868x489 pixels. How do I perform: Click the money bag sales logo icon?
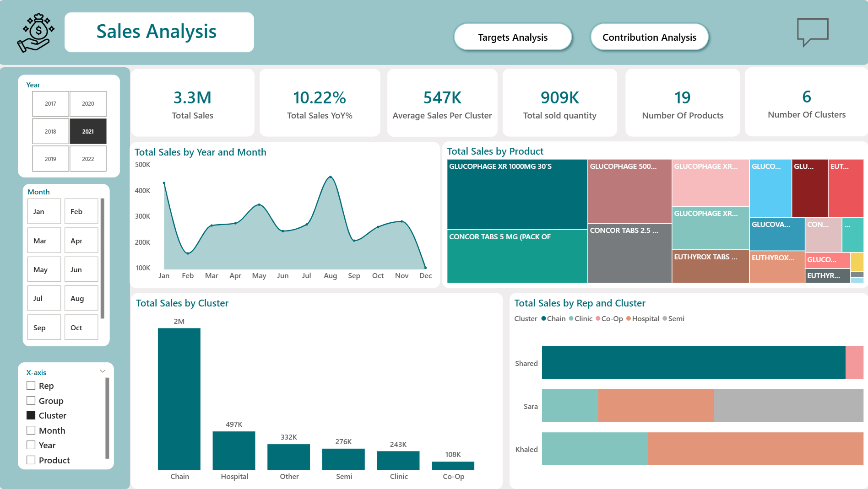click(36, 32)
